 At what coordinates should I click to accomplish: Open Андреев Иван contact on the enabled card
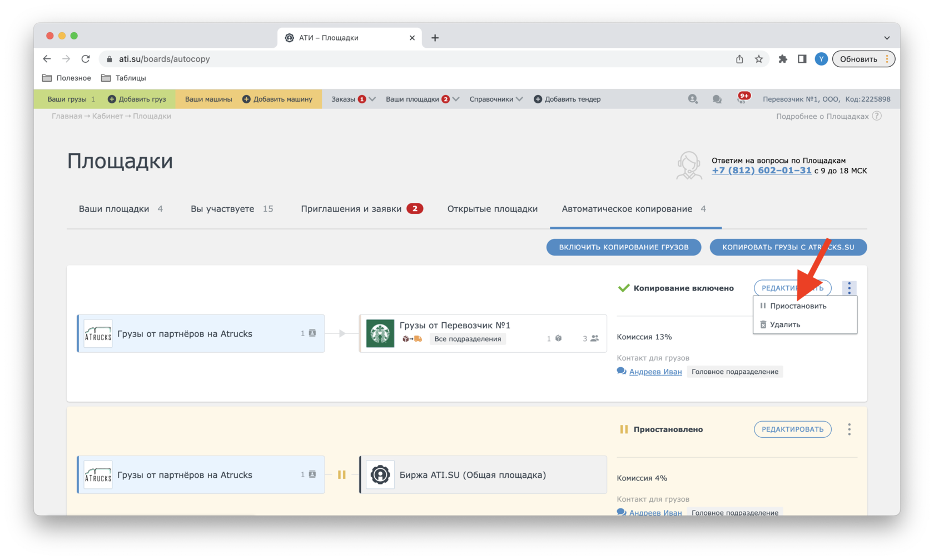655,372
